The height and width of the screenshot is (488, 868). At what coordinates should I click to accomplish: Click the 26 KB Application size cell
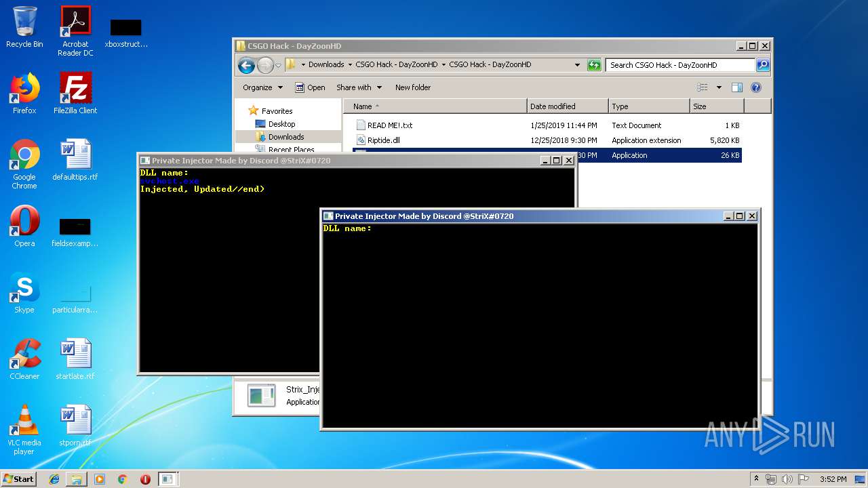pos(730,155)
